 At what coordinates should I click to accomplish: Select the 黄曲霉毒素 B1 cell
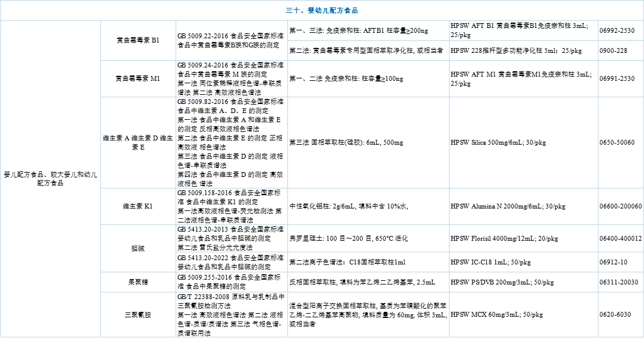(x=138, y=40)
